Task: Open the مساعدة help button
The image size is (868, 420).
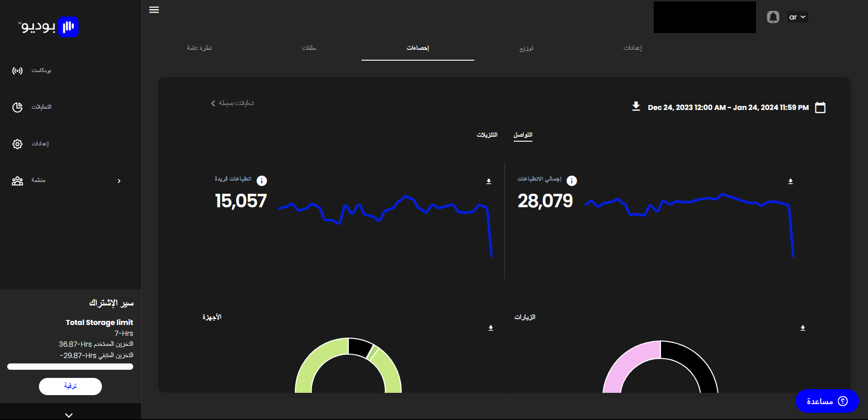Action: click(x=827, y=401)
